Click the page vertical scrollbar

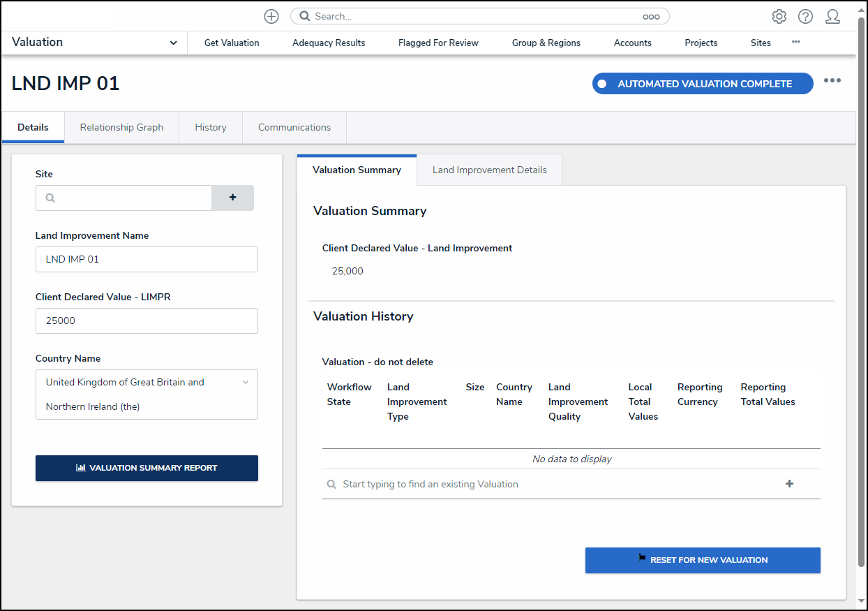(x=861, y=293)
